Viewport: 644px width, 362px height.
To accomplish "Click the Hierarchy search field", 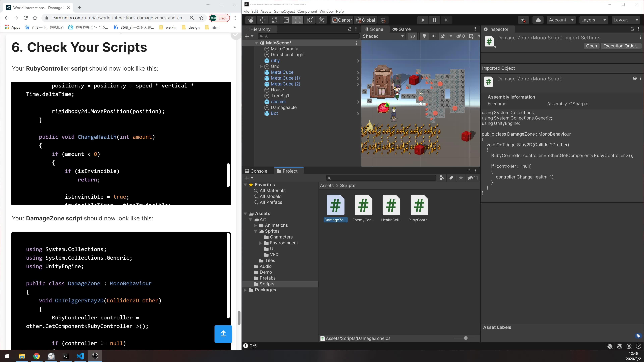I will [309, 36].
